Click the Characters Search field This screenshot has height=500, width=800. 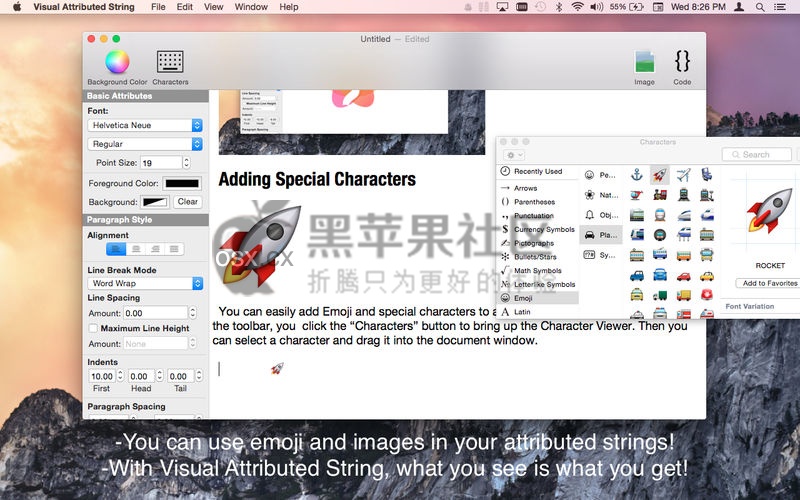(x=757, y=155)
